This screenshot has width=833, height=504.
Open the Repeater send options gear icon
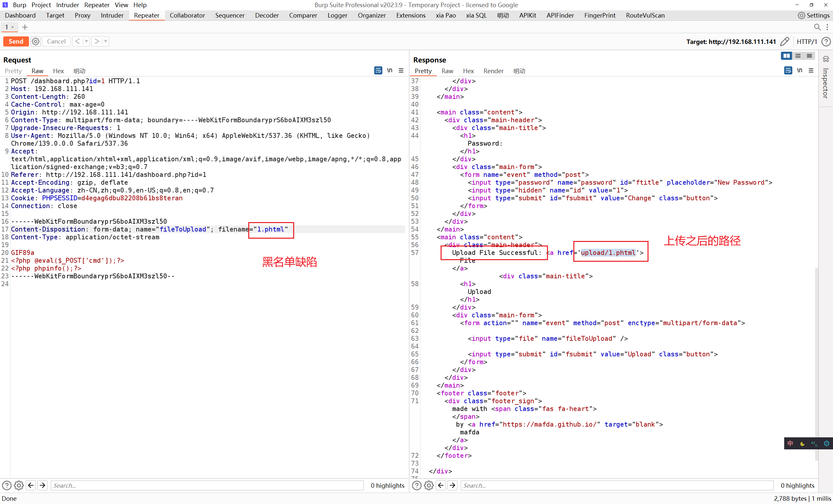point(35,41)
